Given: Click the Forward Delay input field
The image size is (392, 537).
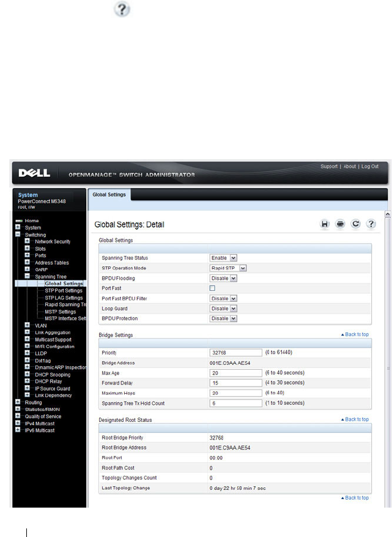Looking at the screenshot, I should pyautogui.click(x=235, y=383).
